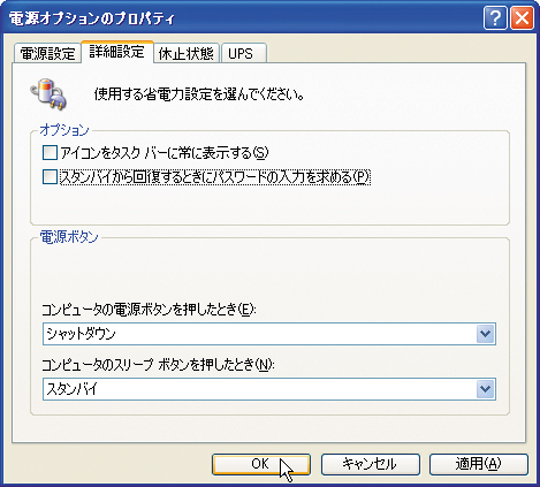Click the power options battery plug icon
This screenshot has height=487, width=540.
click(49, 94)
